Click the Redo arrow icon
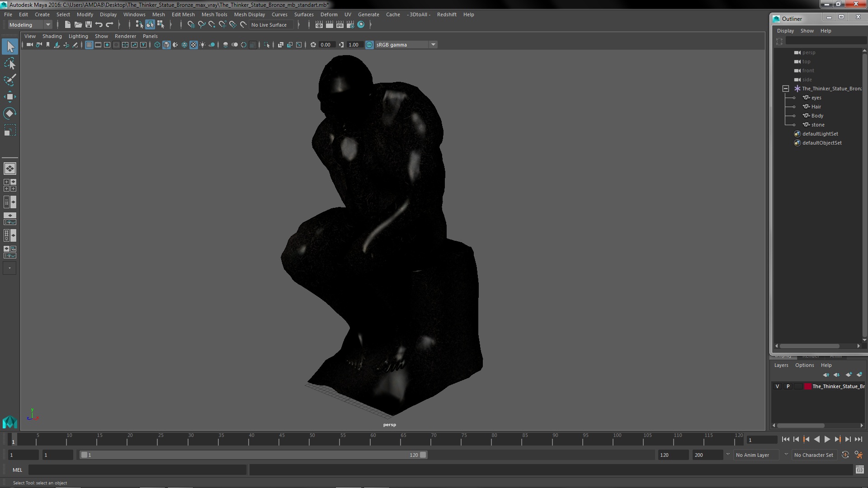The image size is (868, 488). click(x=109, y=25)
